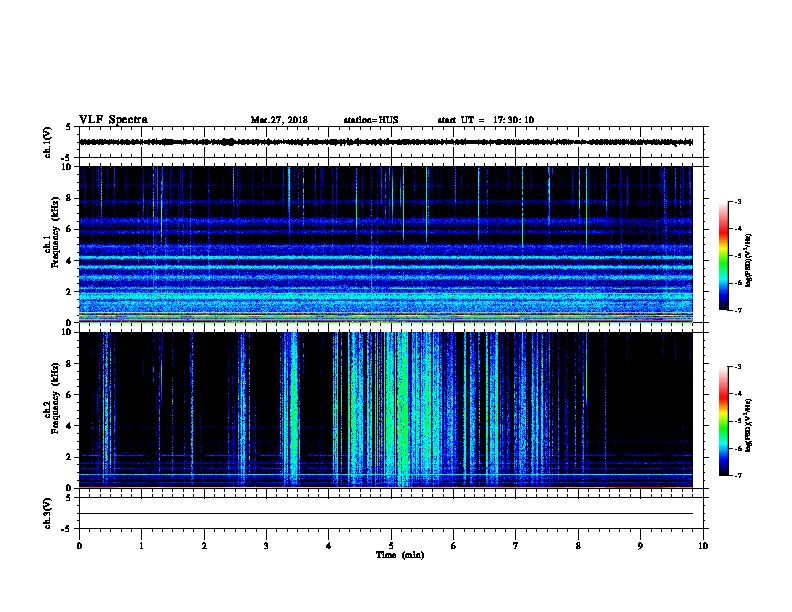Click the "-7" label on ch.1 color scale

[737, 310]
